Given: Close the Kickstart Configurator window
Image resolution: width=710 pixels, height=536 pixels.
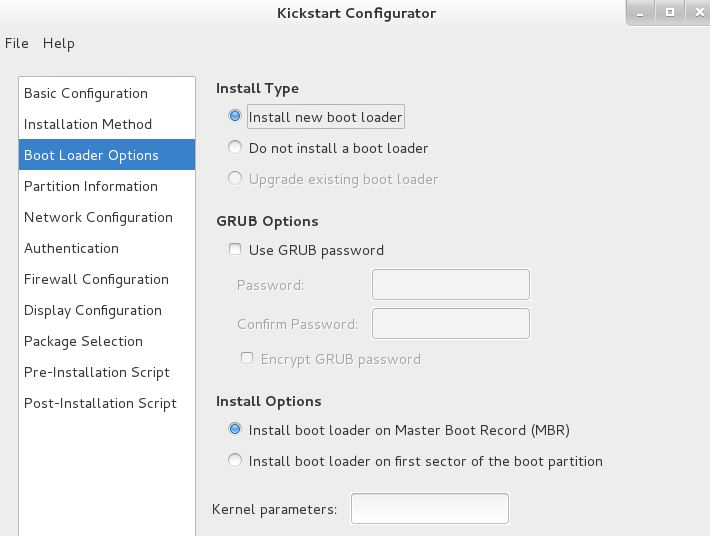Looking at the screenshot, I should [698, 13].
